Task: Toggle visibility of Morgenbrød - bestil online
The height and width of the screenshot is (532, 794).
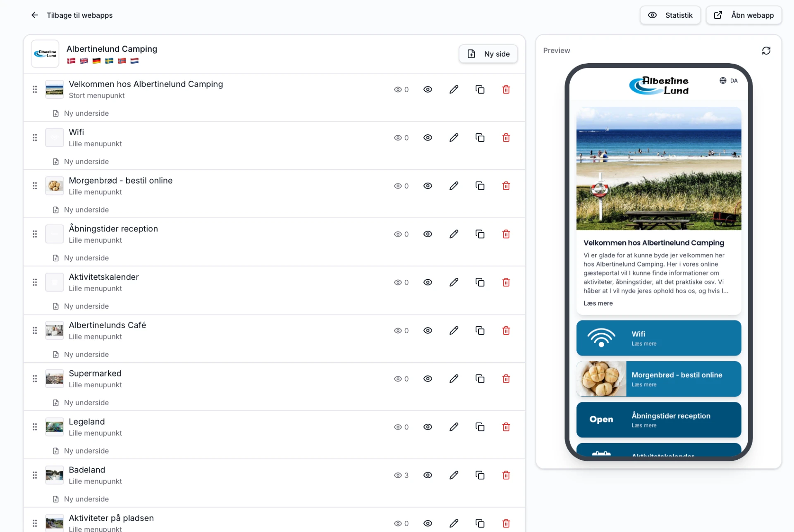Action: point(428,186)
